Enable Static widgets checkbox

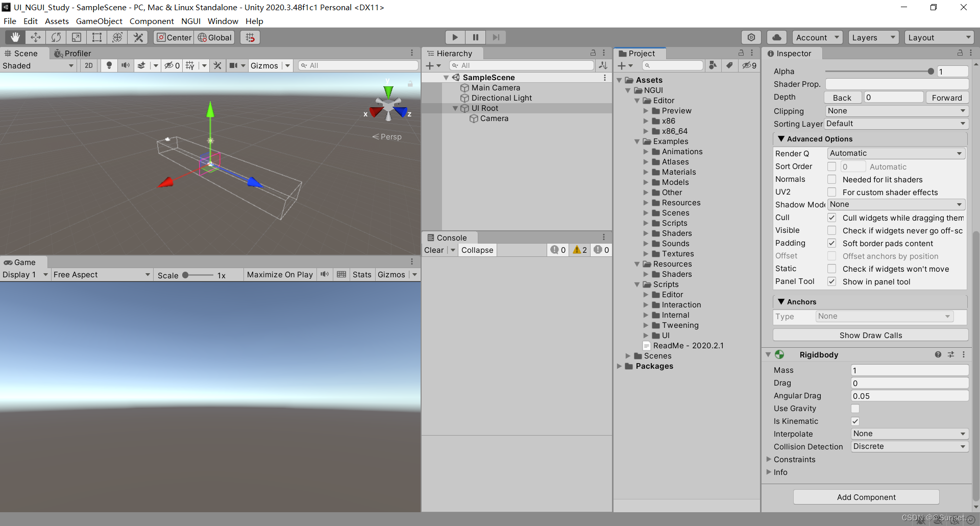832,269
